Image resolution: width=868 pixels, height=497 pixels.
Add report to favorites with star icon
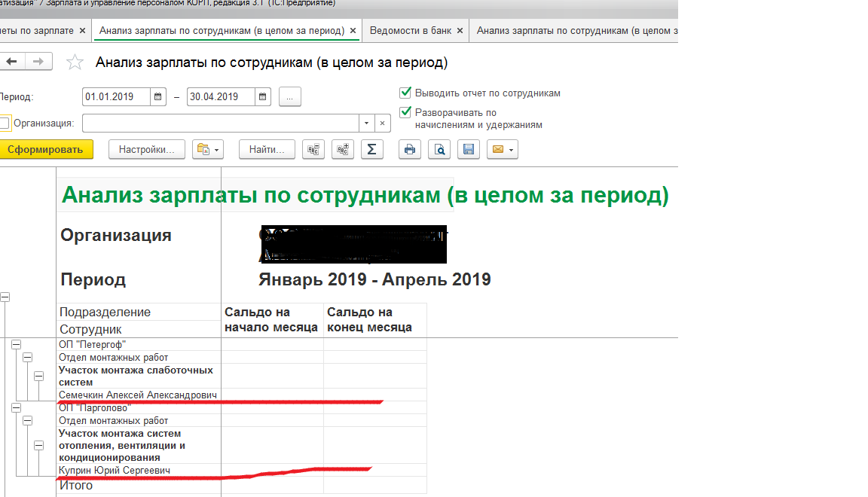pyautogui.click(x=75, y=62)
